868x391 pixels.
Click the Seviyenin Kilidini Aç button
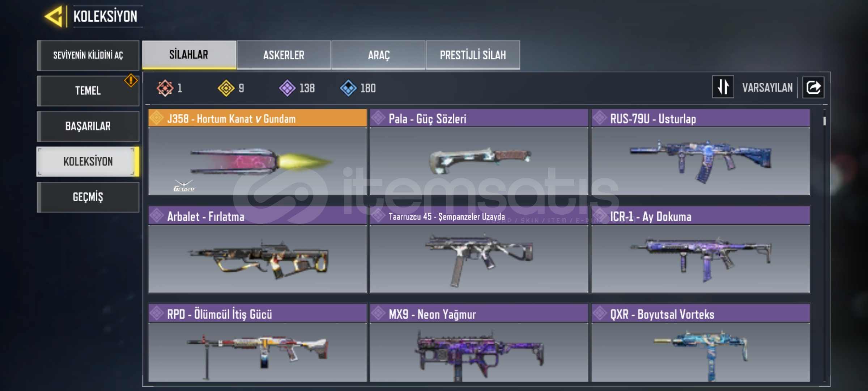click(x=88, y=55)
